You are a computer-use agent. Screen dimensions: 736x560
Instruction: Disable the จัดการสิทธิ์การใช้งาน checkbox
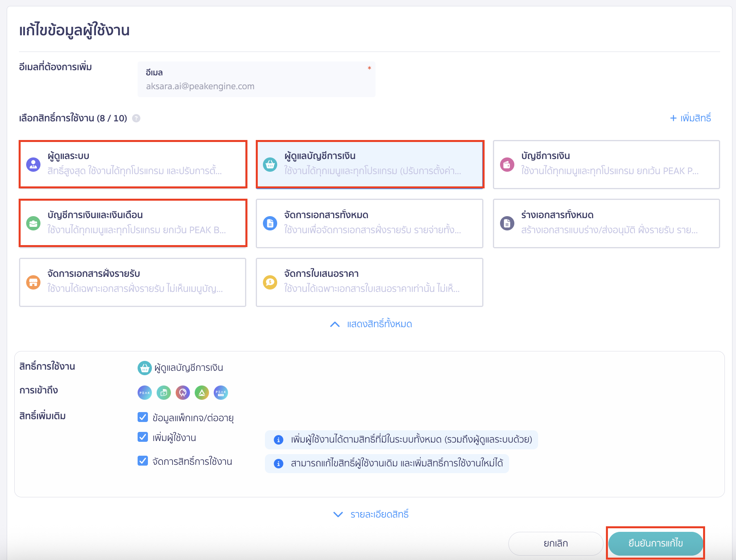pos(143,461)
